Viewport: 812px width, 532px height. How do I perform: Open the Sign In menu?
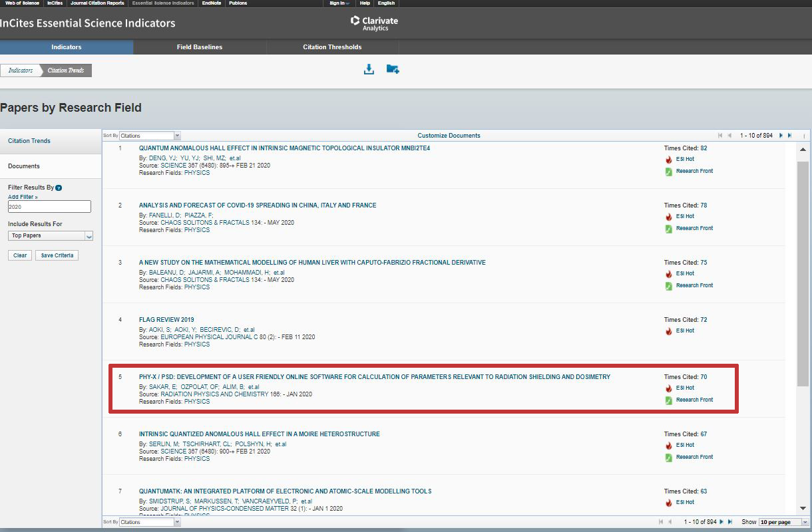click(x=339, y=3)
